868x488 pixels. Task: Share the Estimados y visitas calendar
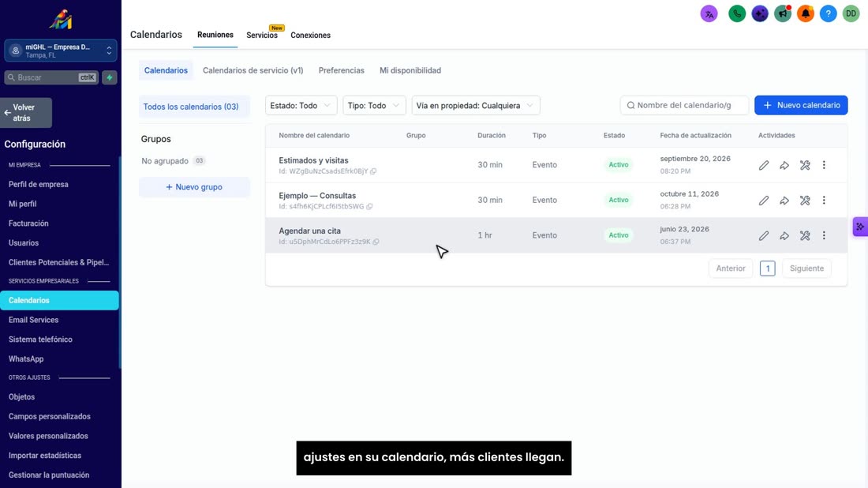coord(784,165)
